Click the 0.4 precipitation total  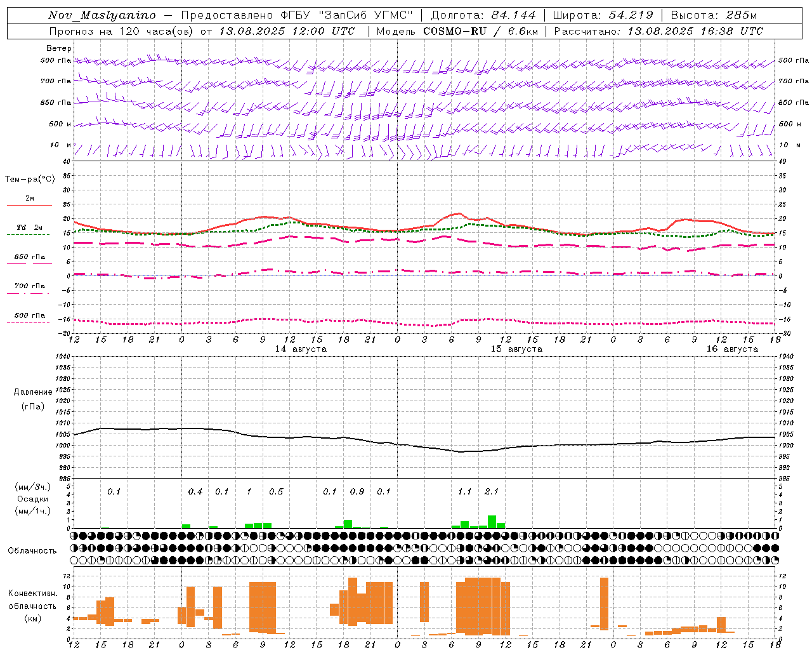195,492
